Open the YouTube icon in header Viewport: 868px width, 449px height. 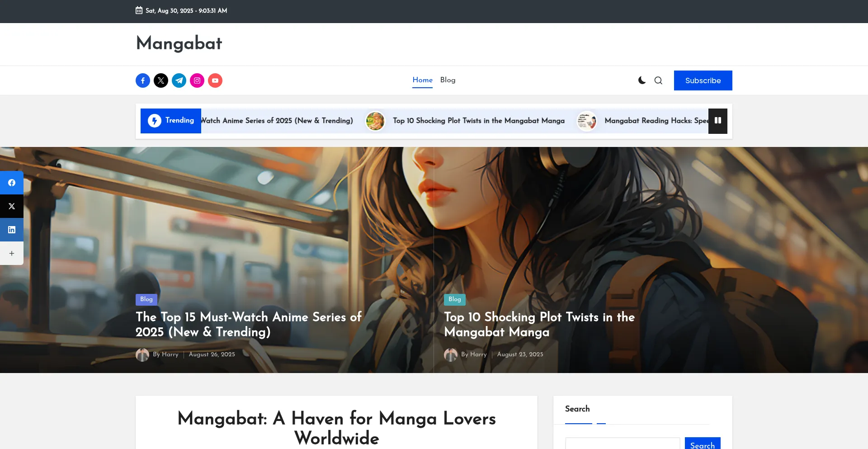(x=215, y=80)
